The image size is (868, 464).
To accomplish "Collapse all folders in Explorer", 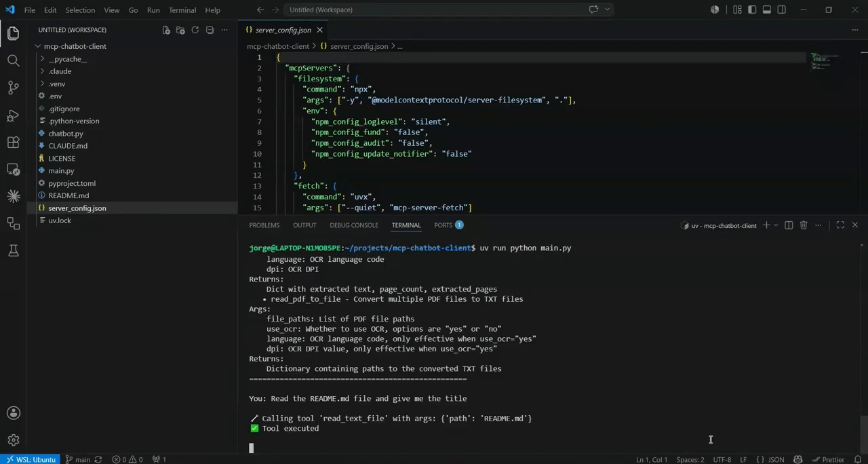I will (x=210, y=30).
